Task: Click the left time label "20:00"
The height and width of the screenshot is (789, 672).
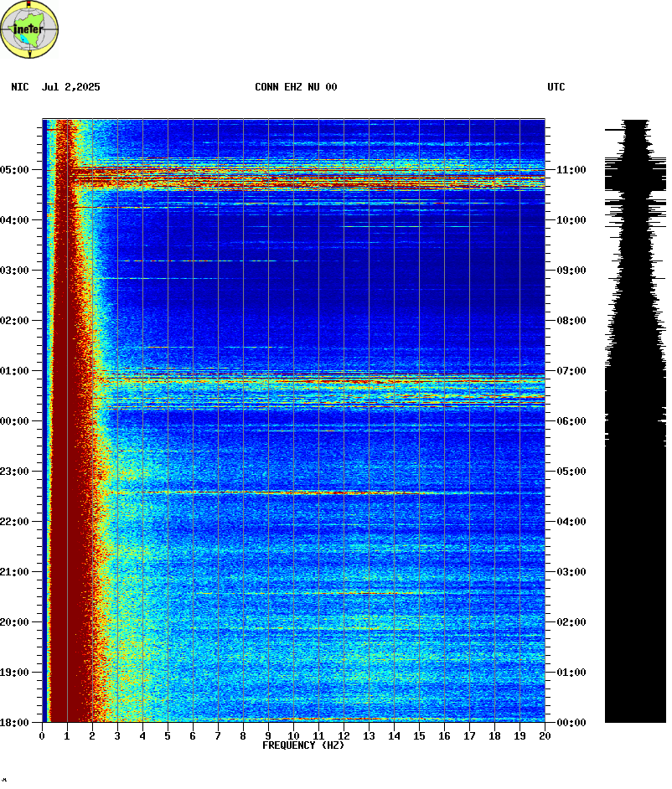Action: (14, 622)
